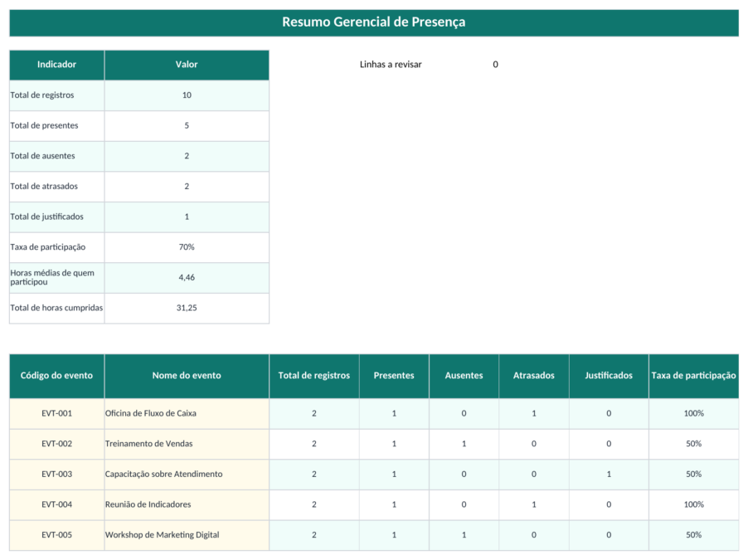Screen dimensions: 748x560
Task: Click the 'Código do evento' column header
Action: pyautogui.click(x=56, y=376)
